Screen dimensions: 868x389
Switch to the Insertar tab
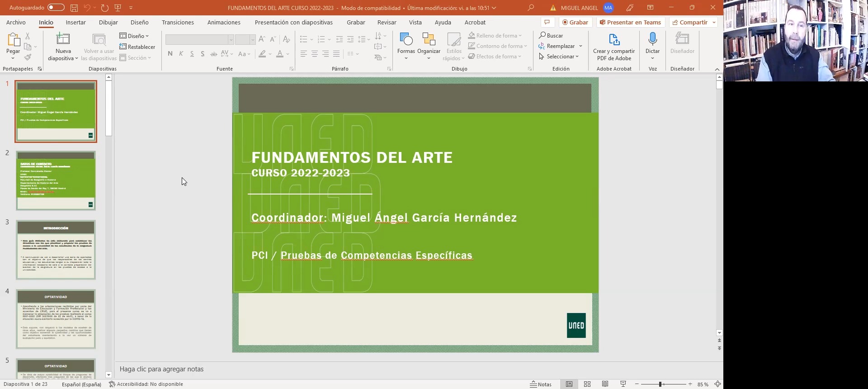click(75, 22)
